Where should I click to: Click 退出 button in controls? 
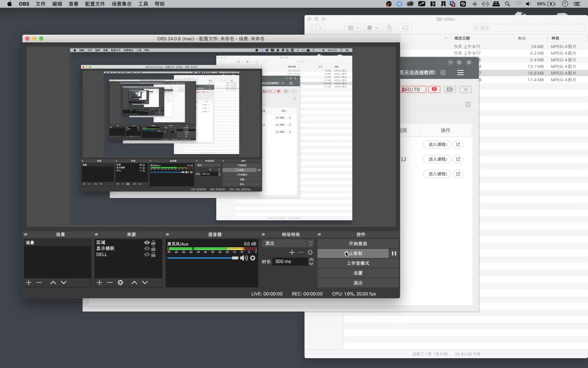coord(358,283)
